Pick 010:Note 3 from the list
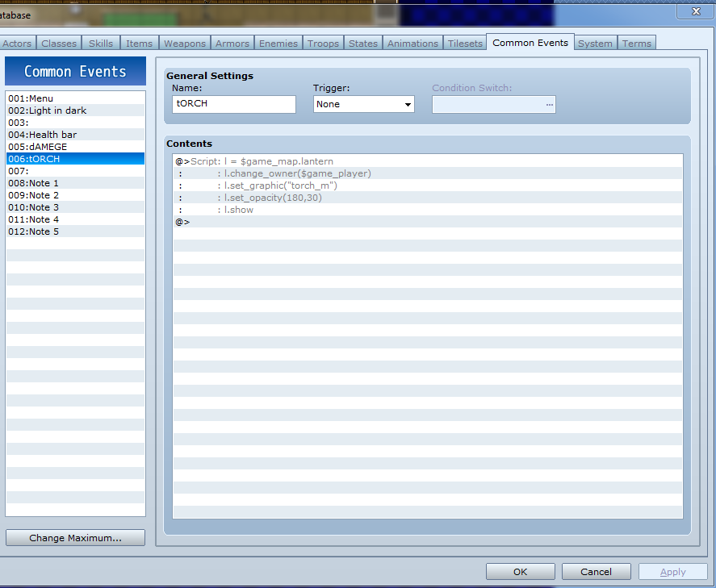Viewport: 716px width, 588px height. (x=75, y=207)
